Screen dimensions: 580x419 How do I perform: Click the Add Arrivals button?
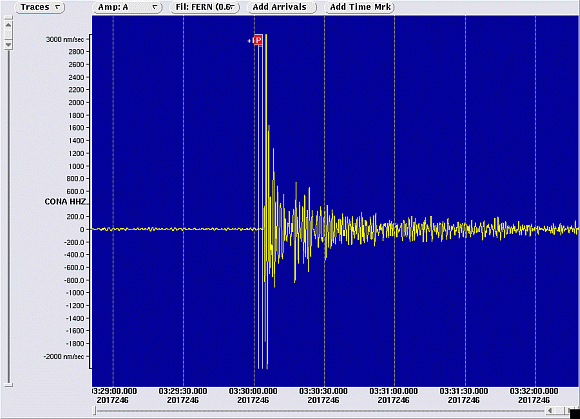click(x=281, y=7)
